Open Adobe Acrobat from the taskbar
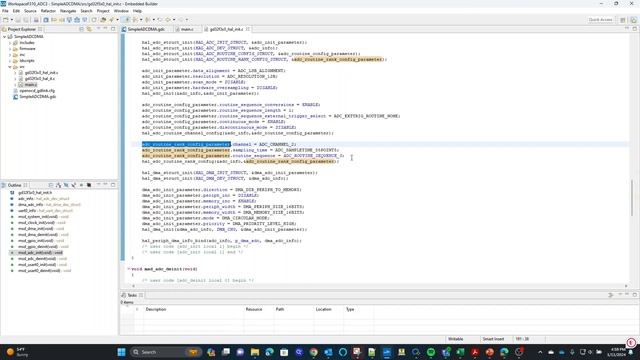Image resolution: width=640 pixels, height=360 pixels. pyautogui.click(x=475, y=352)
